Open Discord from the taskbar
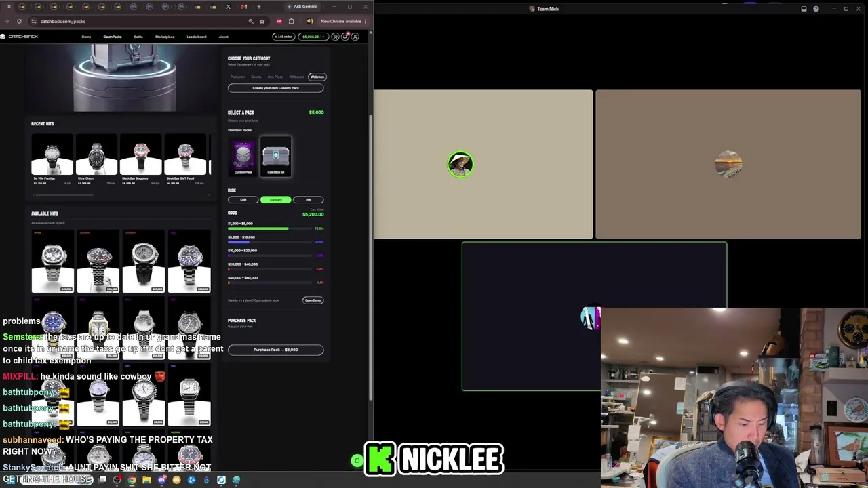The width and height of the screenshot is (868, 488). tap(161, 480)
